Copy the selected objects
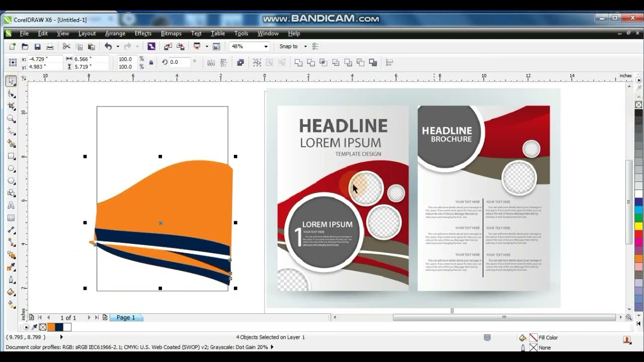The width and height of the screenshot is (644, 362). point(79,46)
